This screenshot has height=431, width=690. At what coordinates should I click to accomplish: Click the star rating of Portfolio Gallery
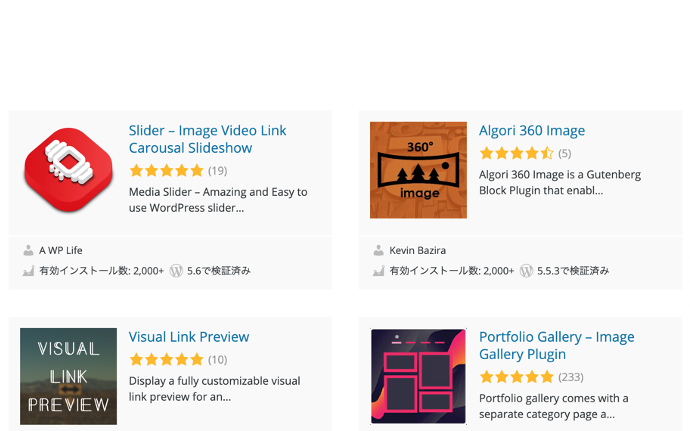[x=516, y=377]
